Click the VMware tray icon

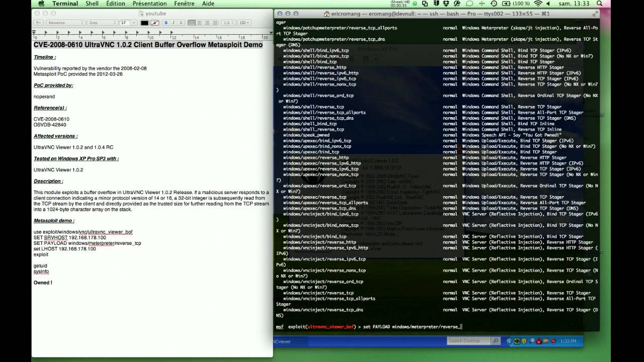[545, 341]
